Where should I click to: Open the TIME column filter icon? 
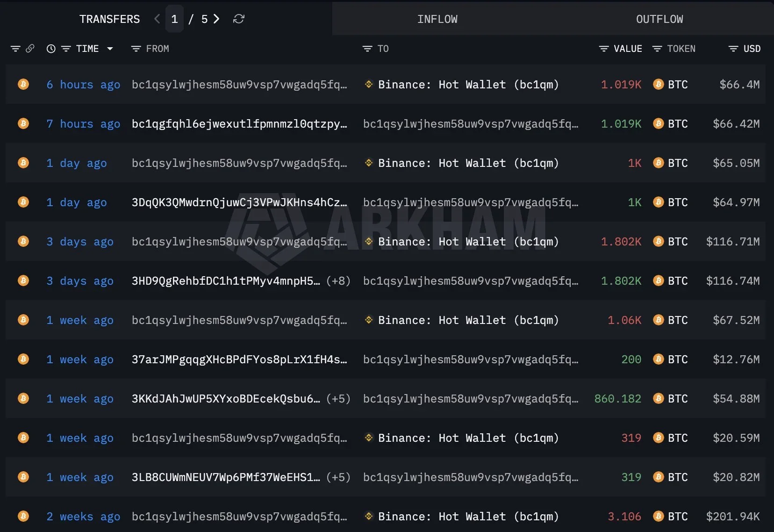(x=66, y=49)
